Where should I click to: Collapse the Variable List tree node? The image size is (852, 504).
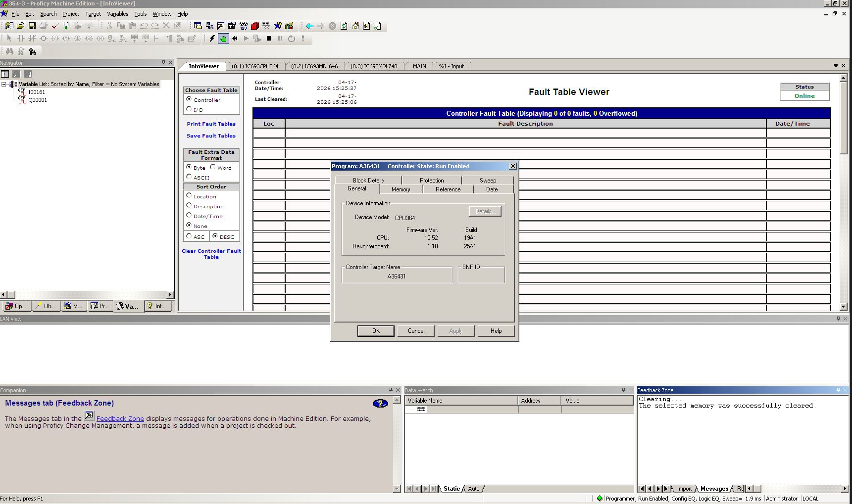click(x=4, y=84)
